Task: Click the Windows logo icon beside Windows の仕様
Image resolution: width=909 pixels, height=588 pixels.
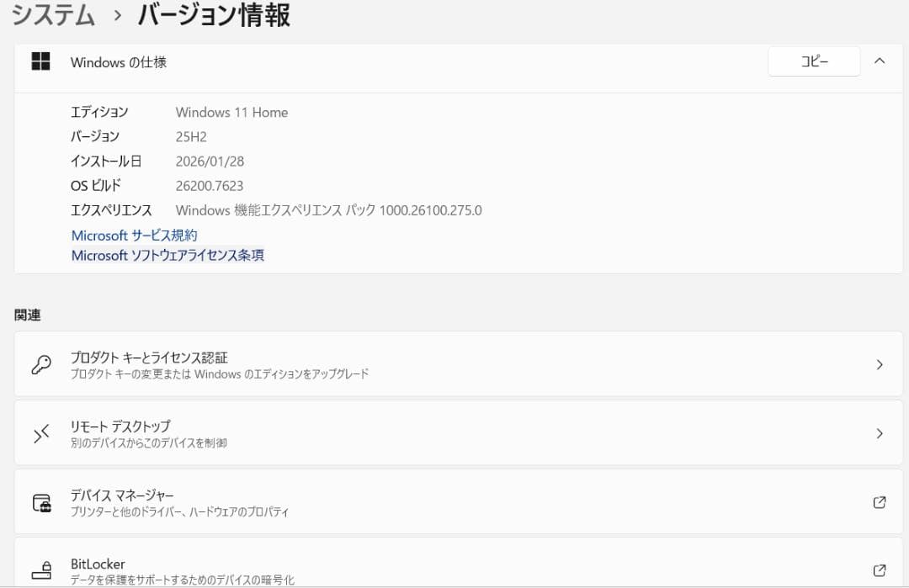Action: tap(40, 61)
